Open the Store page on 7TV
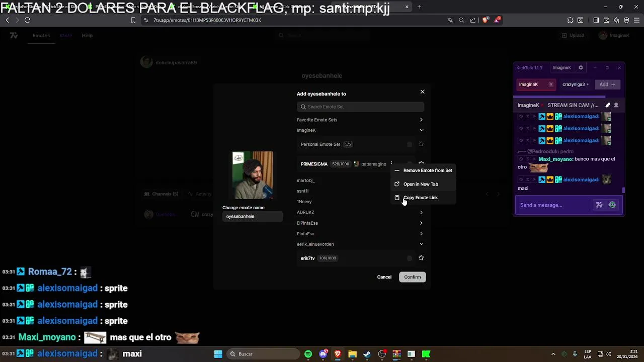Viewport: 644px width, 362px height. 66,36
